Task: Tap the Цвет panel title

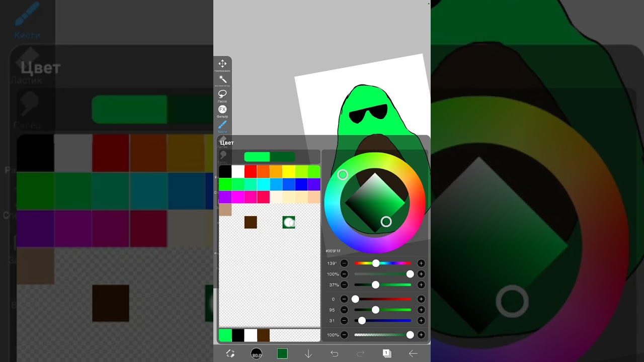Action: [227, 143]
